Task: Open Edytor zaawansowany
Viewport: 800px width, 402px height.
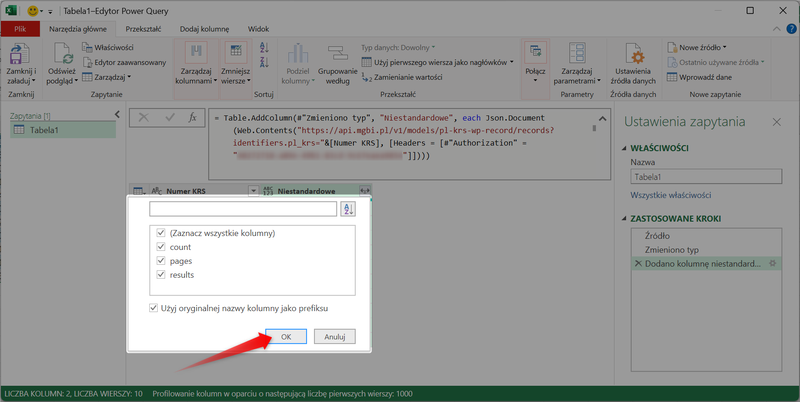Action: point(124,62)
